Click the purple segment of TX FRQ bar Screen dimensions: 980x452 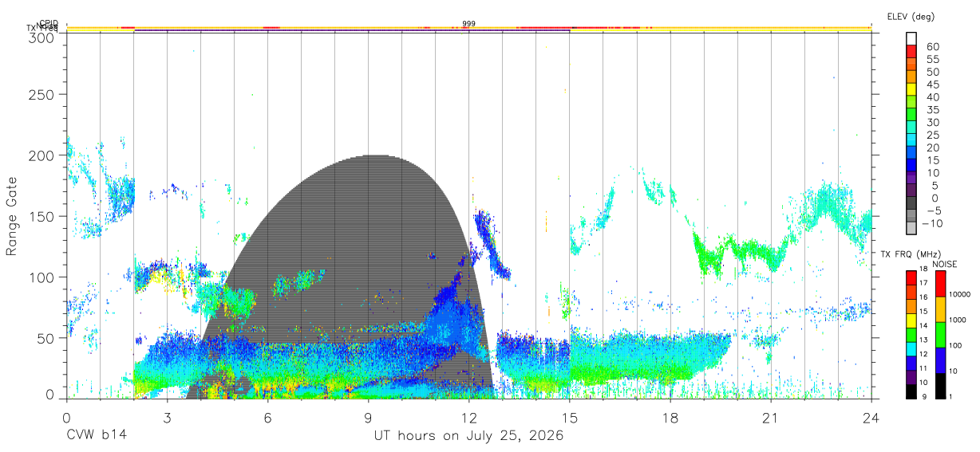coord(911,378)
